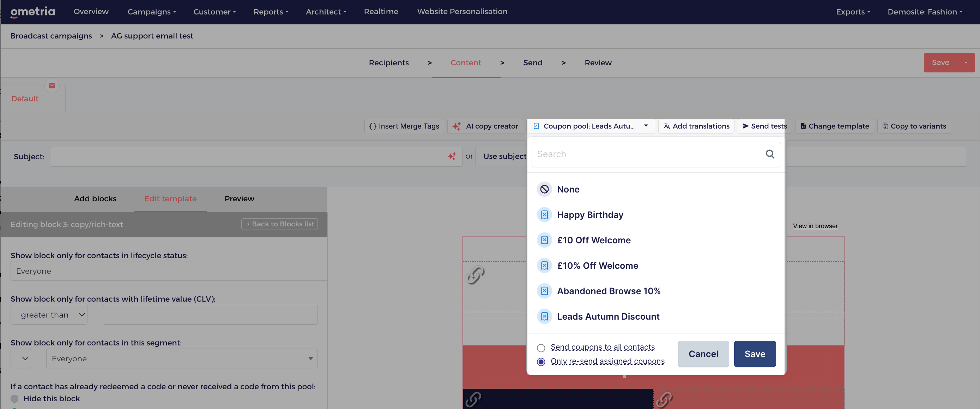The height and width of the screenshot is (409, 980).
Task: Open the greater than comparison dropdown
Action: [49, 315]
